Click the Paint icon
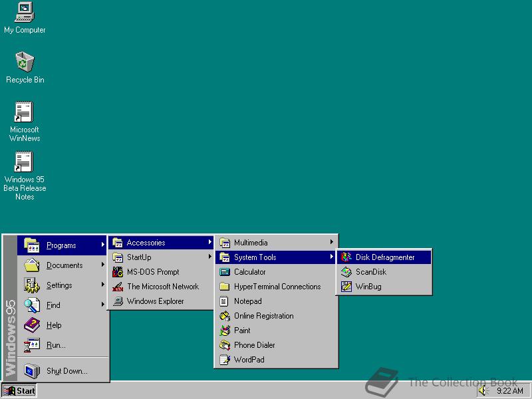Screen dimensions: 532x399 click(x=225, y=330)
